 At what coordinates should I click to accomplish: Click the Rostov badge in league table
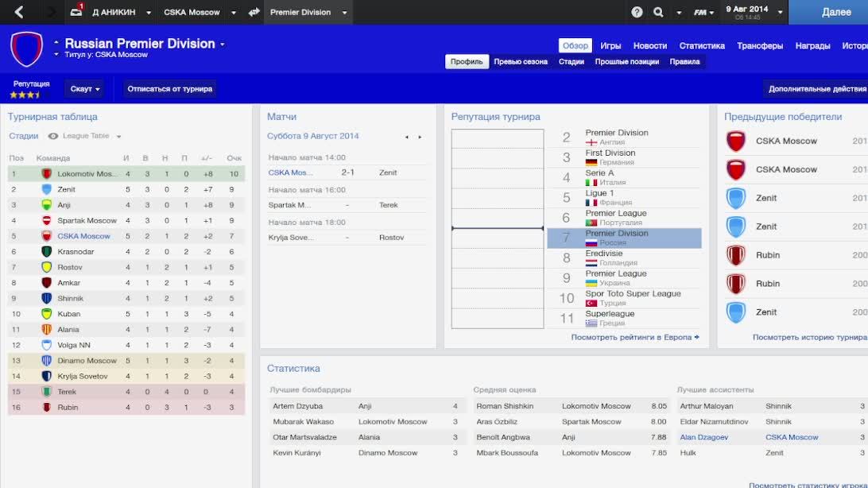[46, 267]
